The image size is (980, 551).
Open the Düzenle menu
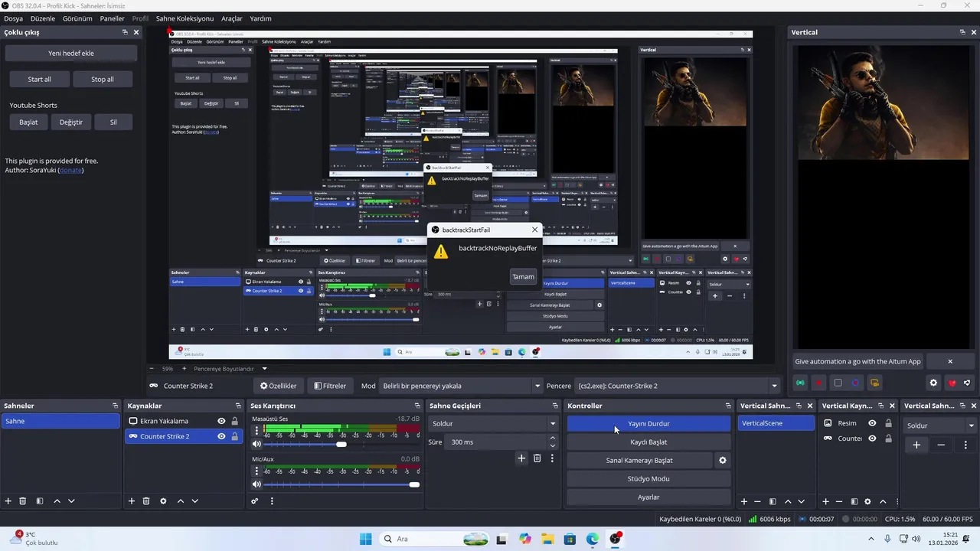tap(43, 18)
